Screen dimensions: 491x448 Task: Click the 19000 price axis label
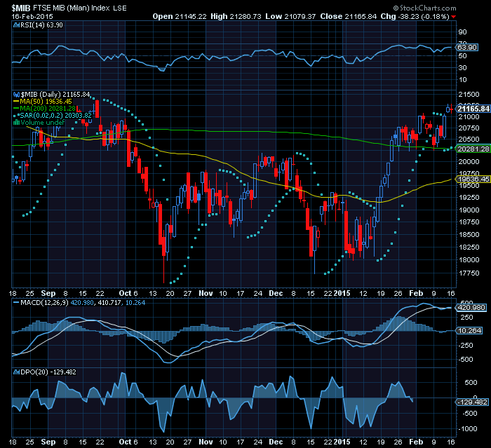point(469,210)
